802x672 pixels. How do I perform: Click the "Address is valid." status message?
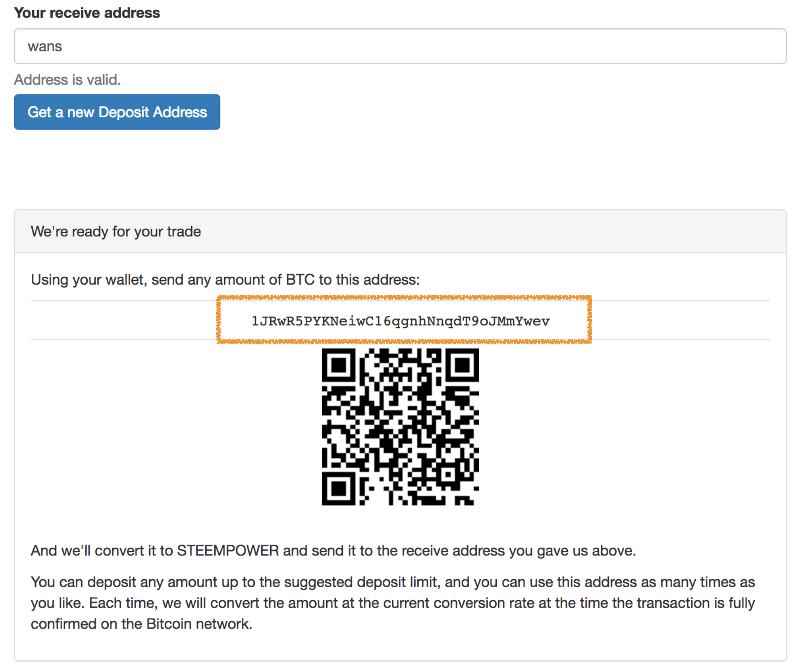click(67, 79)
